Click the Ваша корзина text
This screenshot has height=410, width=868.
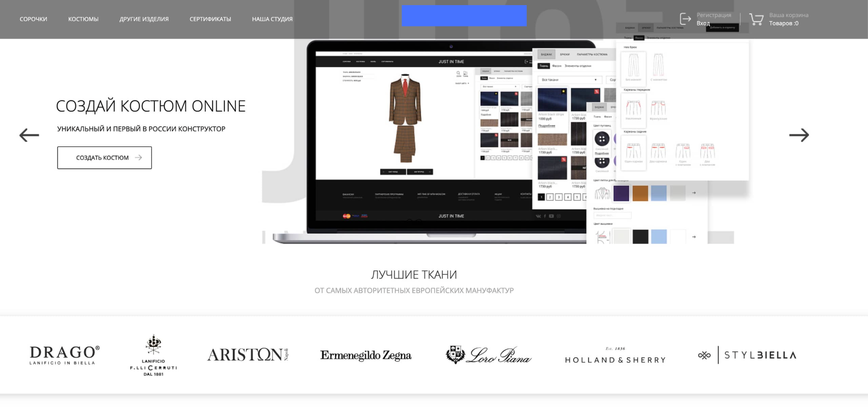click(x=788, y=15)
